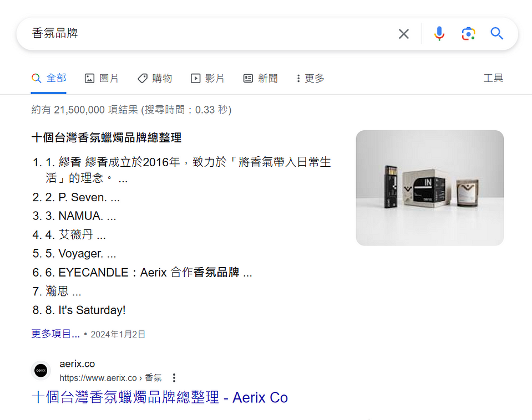Viewport: 532px width, 420px height.
Task: Open the 十個台灣香氛蠟燭品牌總整理 - Aerix Co result
Action: tap(160, 397)
